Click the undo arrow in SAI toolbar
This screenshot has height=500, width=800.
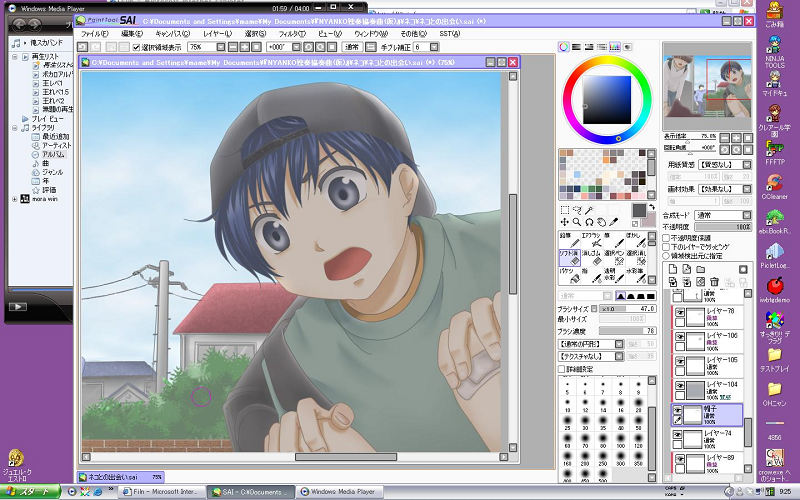click(82, 47)
